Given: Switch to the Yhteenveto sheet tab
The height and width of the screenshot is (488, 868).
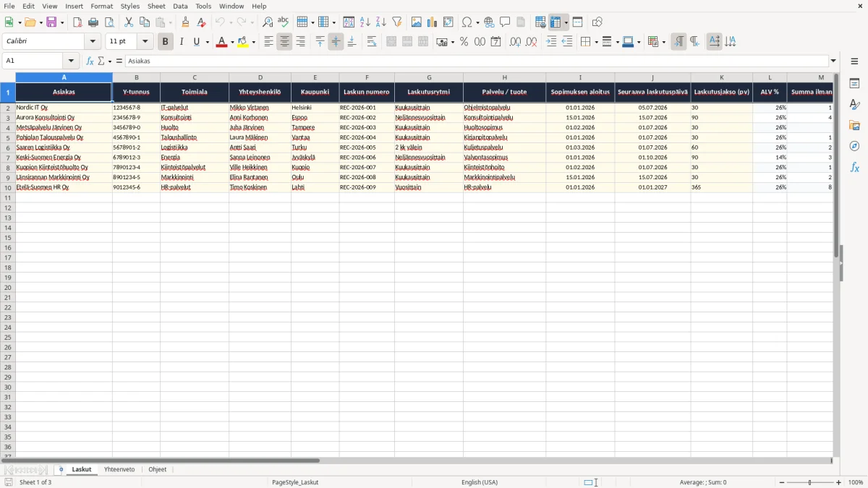Looking at the screenshot, I should pyautogui.click(x=119, y=469).
